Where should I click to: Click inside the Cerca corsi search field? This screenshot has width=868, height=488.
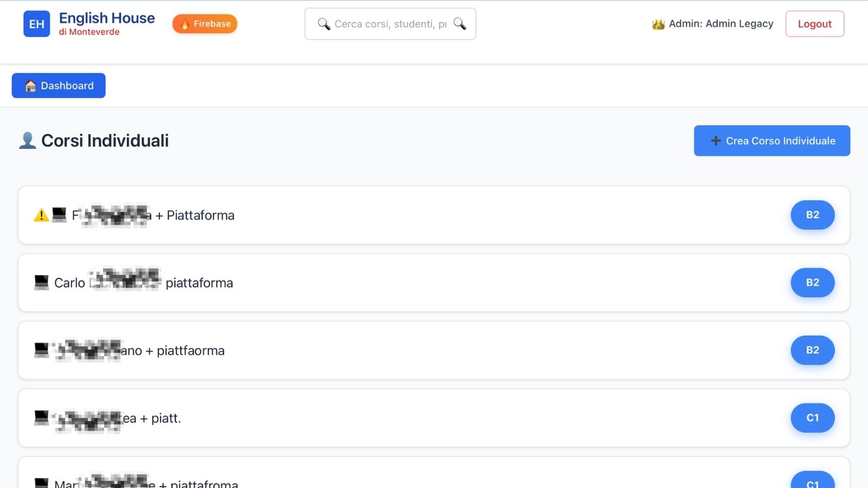pos(390,24)
